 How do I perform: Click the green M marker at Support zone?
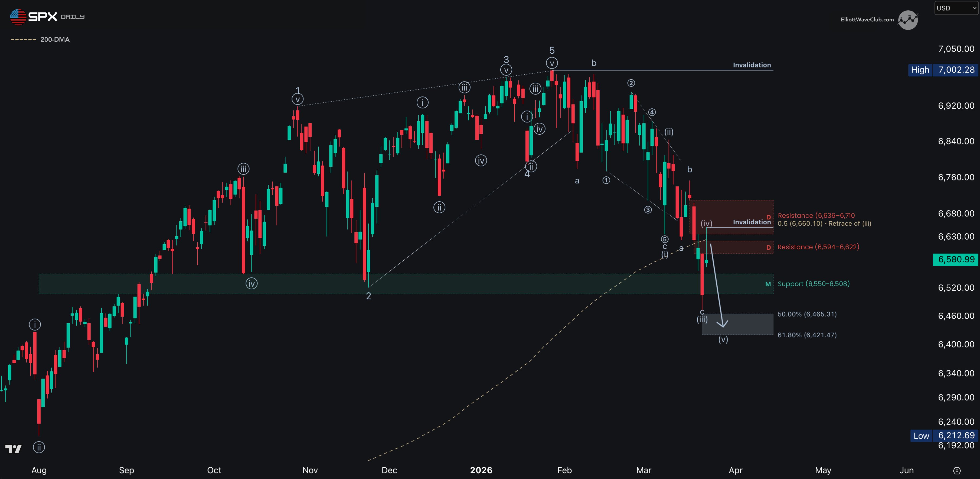pos(768,284)
